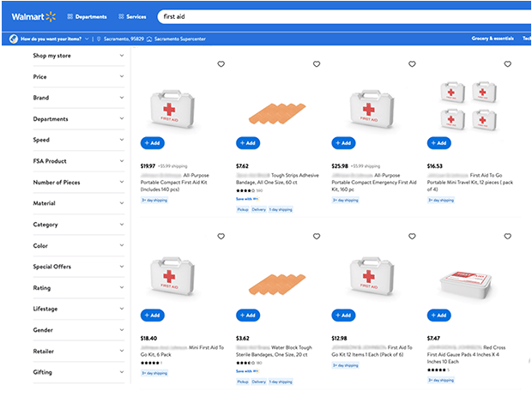Open the Services menu
Image resolution: width=532 pixels, height=397 pixels.
click(x=131, y=16)
